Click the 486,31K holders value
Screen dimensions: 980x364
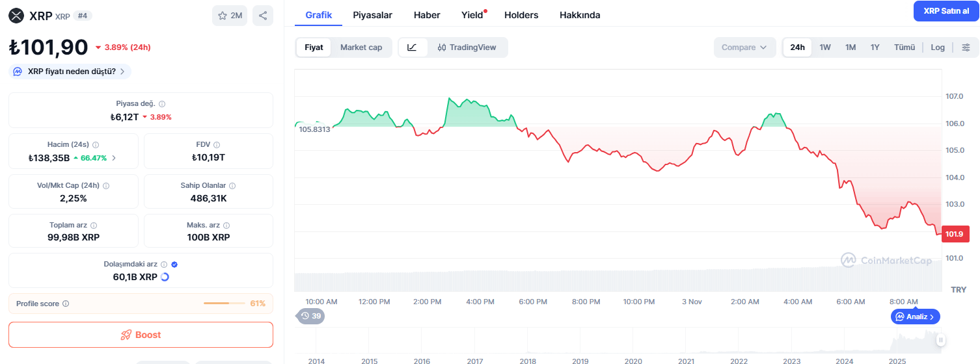[x=208, y=198]
